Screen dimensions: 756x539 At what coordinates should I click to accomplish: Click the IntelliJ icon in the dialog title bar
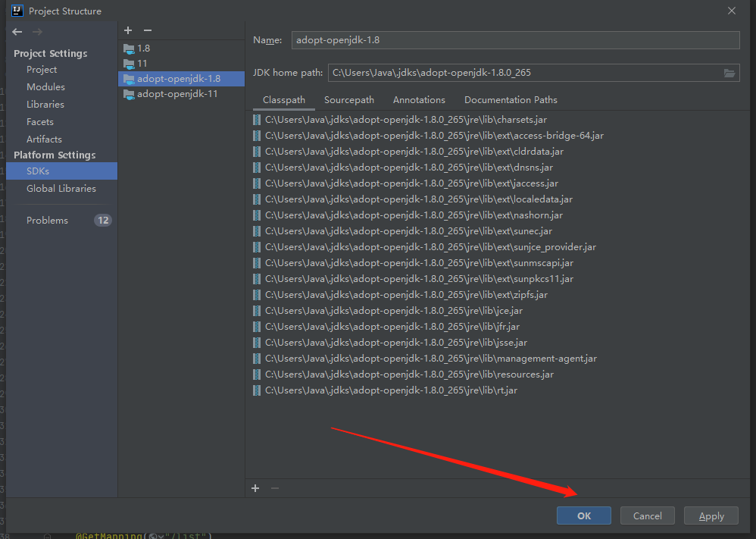[17, 11]
